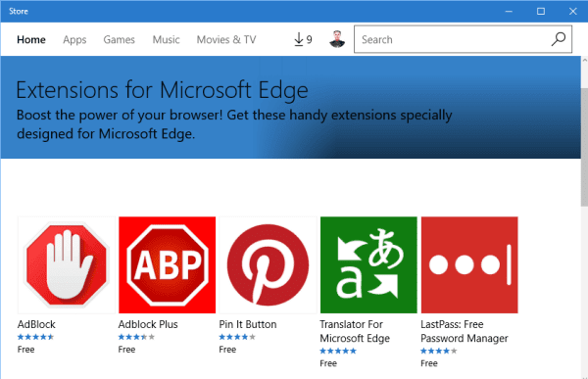Click the Translator five-star rating

tap(338, 351)
